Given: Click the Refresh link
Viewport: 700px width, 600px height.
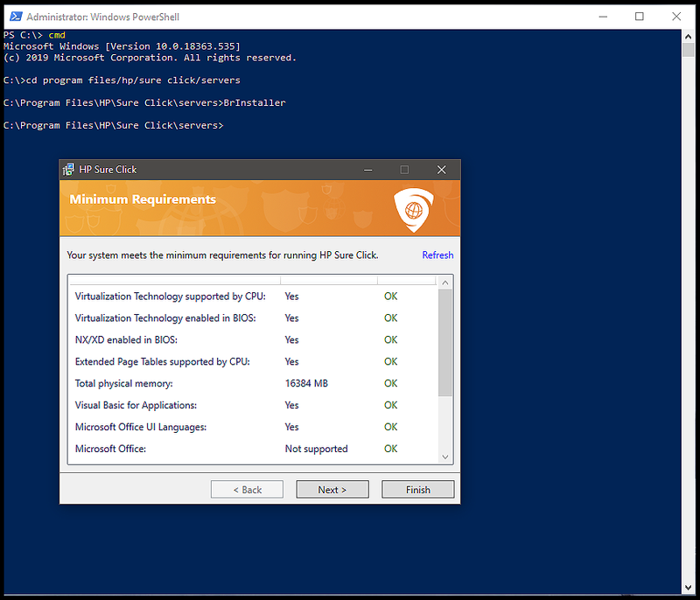Looking at the screenshot, I should 437,255.
